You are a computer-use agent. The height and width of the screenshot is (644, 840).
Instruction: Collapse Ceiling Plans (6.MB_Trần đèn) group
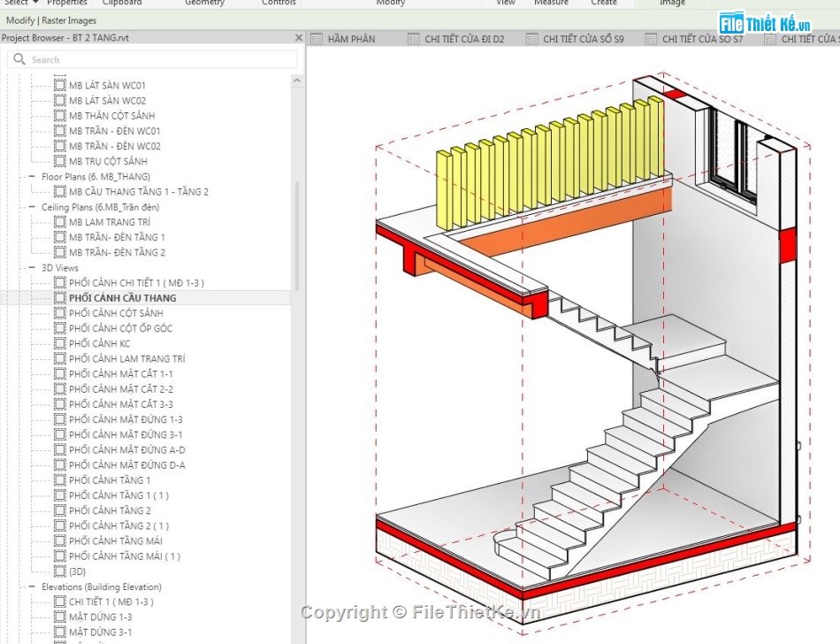pos(32,207)
